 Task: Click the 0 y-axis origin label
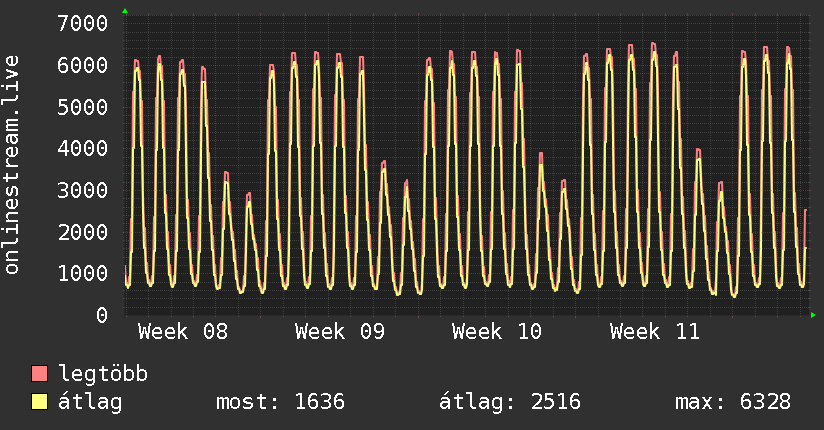pos(102,315)
